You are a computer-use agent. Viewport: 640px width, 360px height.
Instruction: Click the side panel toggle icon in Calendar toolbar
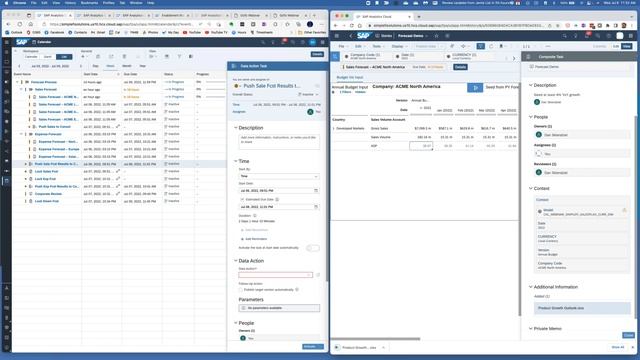click(191, 57)
